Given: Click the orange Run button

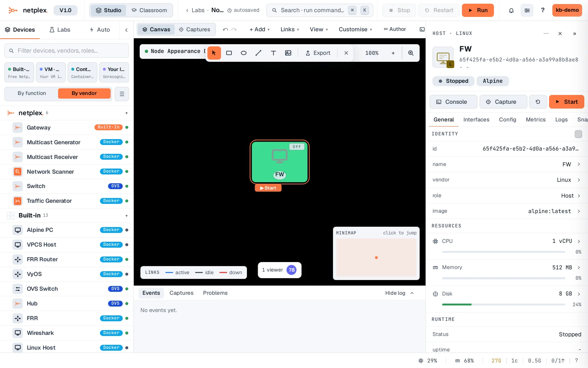Looking at the screenshot, I should pos(478,10).
